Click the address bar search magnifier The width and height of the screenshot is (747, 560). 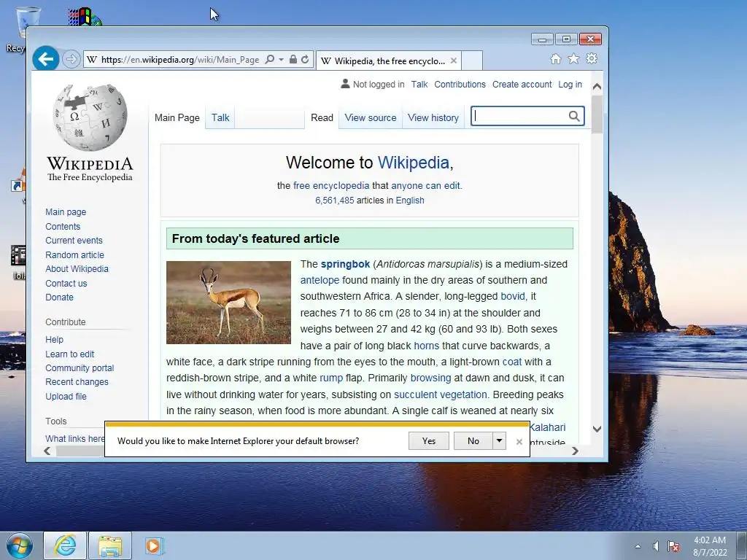click(269, 60)
